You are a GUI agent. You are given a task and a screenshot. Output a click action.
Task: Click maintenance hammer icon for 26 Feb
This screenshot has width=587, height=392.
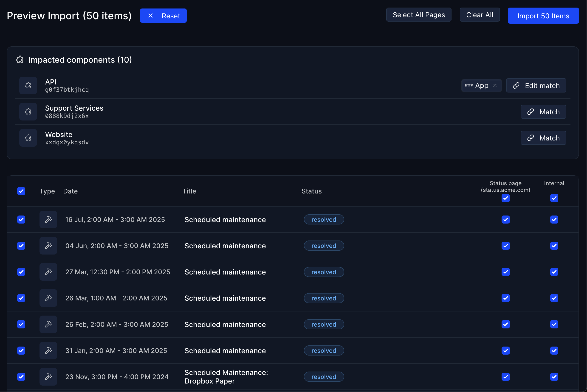[48, 324]
